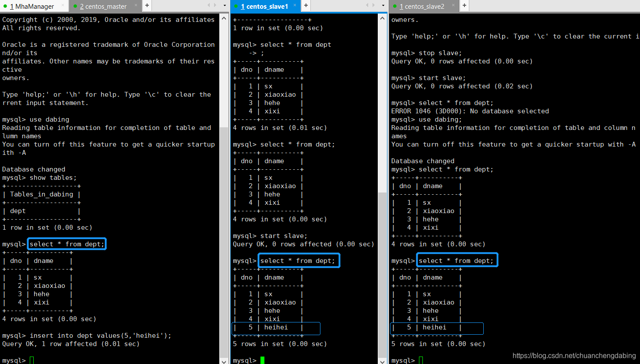This screenshot has height=364, width=640.
Task: Click the previous-tab left arrow in the centos_slave1 group
Action: 367,5
